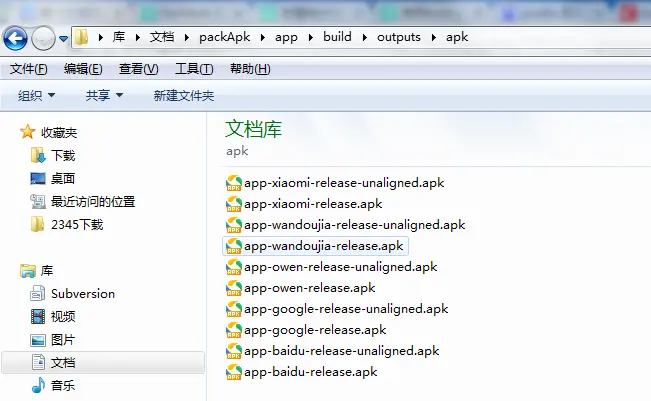Expand the arrow after build in address bar
Viewport: 651px width, 401px height.
[x=364, y=37]
